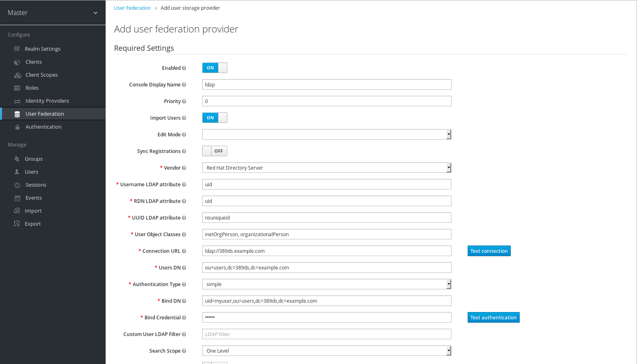Enable the Sync Registrations switch
The width and height of the screenshot is (637, 364).
[x=214, y=151]
